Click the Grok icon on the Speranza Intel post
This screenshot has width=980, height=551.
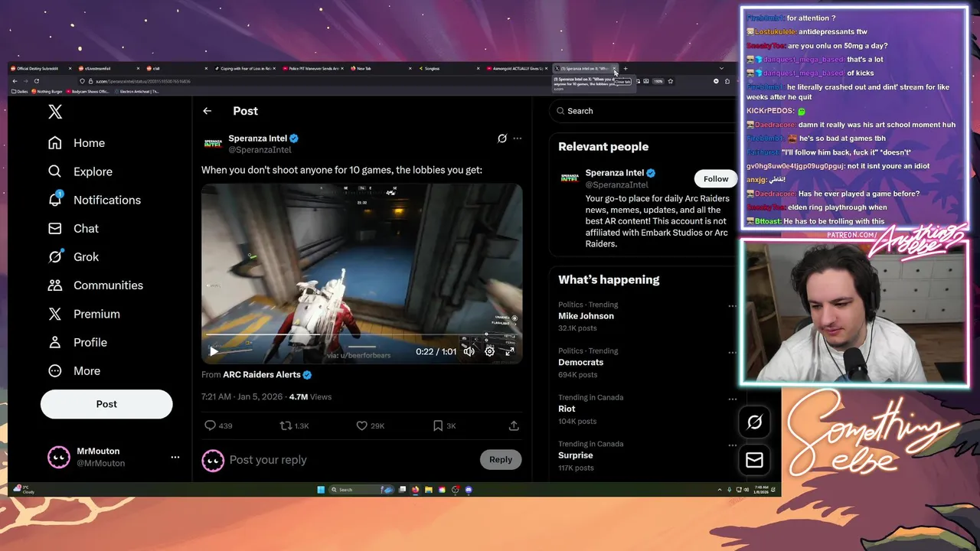pyautogui.click(x=502, y=139)
